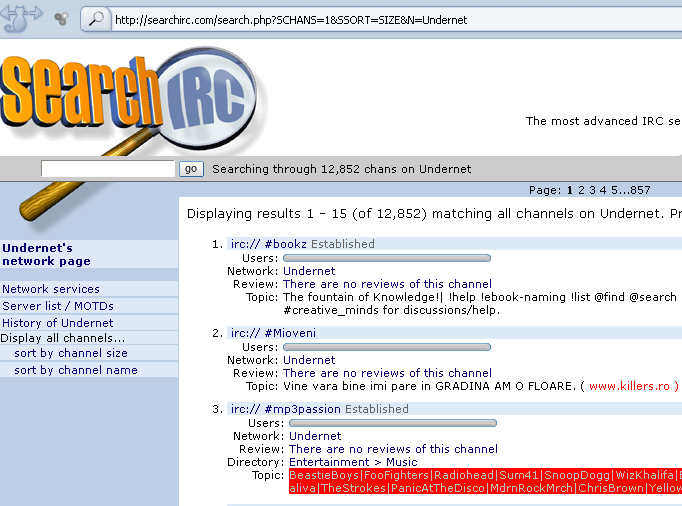Click Undernet network link under #mp3passion
The height and width of the screenshot is (506, 682).
pos(315,436)
